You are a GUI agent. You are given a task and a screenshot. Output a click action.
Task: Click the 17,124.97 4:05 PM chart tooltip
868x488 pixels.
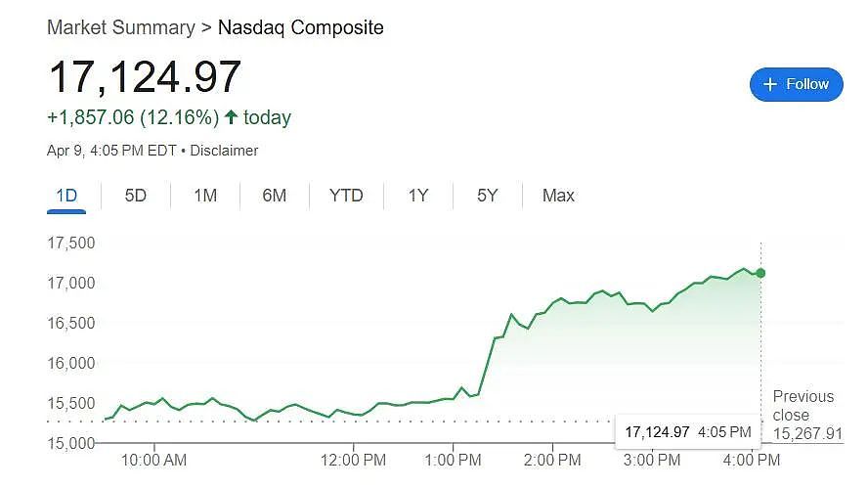[x=688, y=432]
